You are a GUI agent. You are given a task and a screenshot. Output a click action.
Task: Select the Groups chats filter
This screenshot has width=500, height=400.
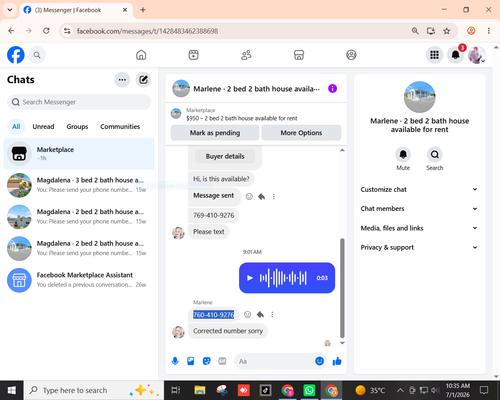pyautogui.click(x=77, y=127)
